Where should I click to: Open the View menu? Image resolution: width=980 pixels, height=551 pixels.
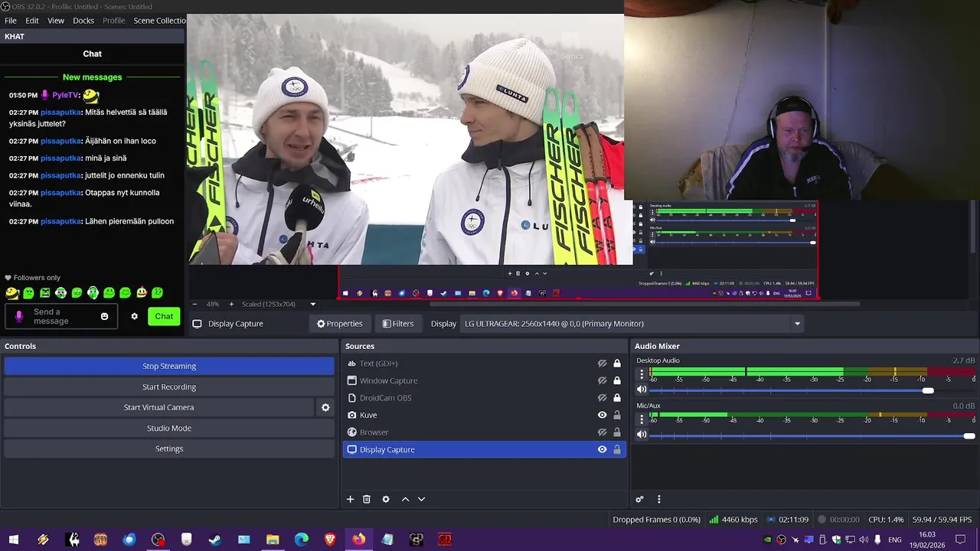pos(56,21)
